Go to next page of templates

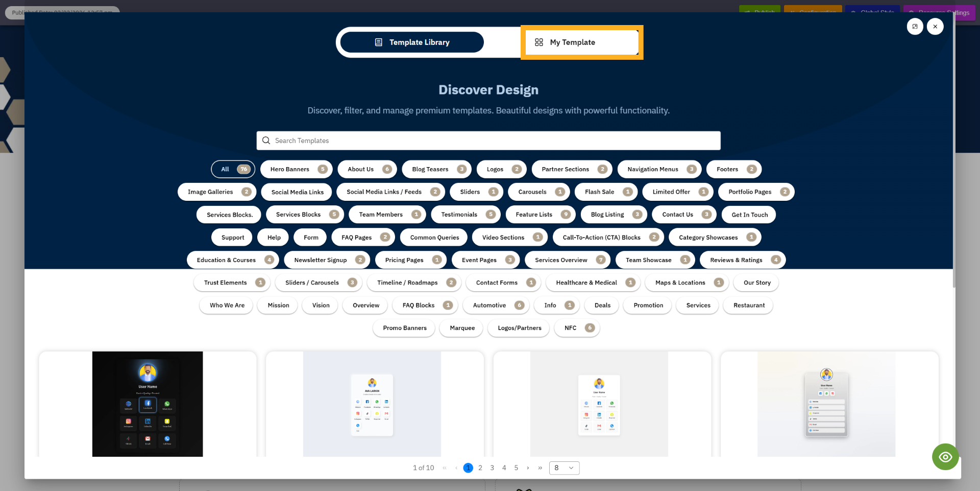tap(528, 468)
